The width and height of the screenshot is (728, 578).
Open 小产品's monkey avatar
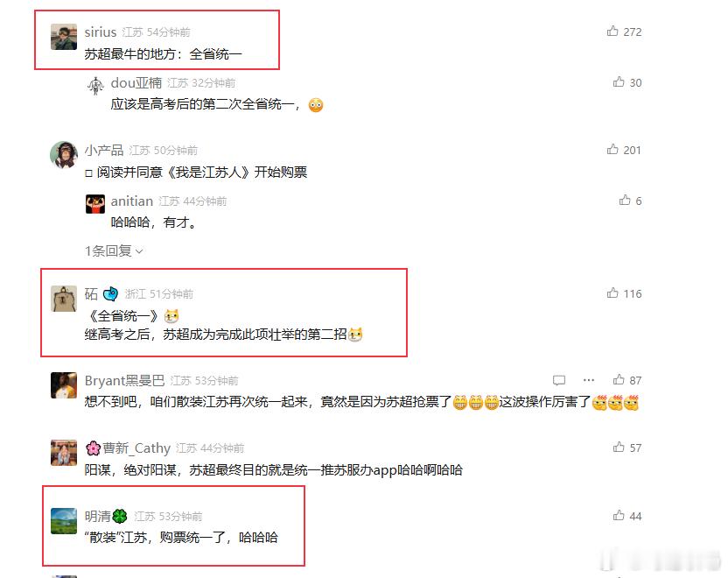(x=64, y=155)
